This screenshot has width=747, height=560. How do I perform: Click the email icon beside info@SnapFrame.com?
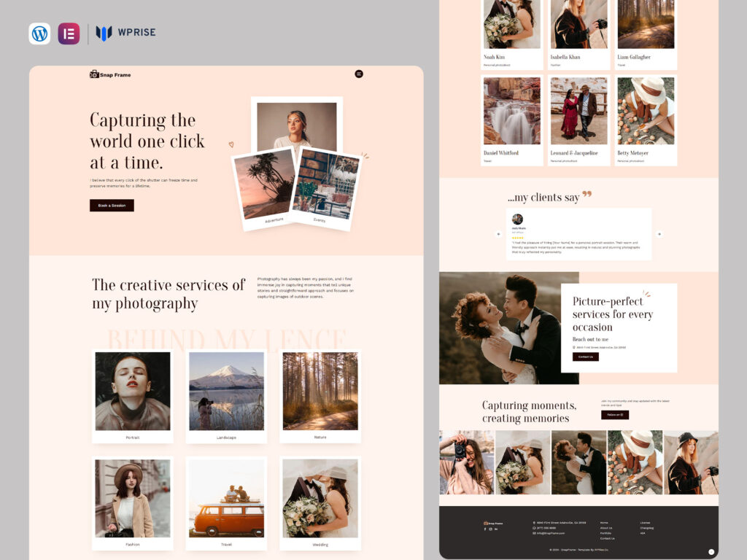(x=535, y=533)
